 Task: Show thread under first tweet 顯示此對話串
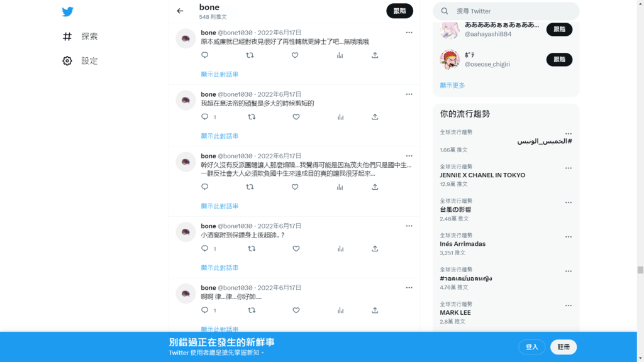(219, 74)
